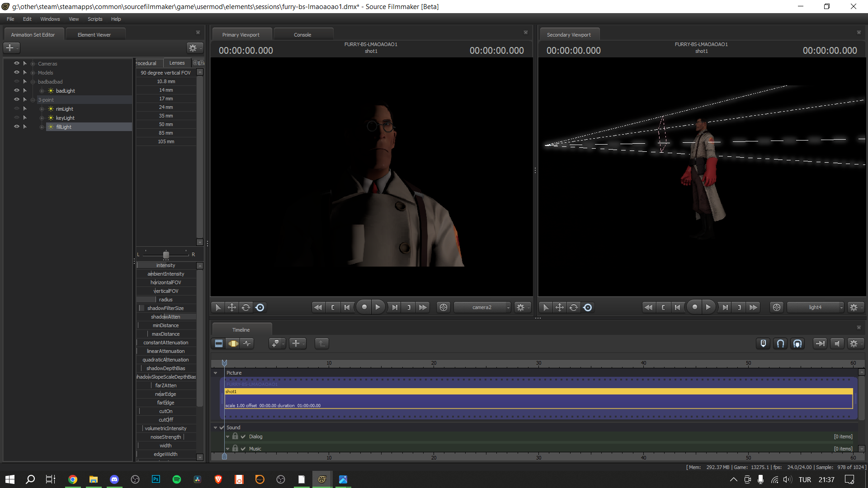868x488 pixels.
Task: Play the Secondary Viewport
Action: 708,307
